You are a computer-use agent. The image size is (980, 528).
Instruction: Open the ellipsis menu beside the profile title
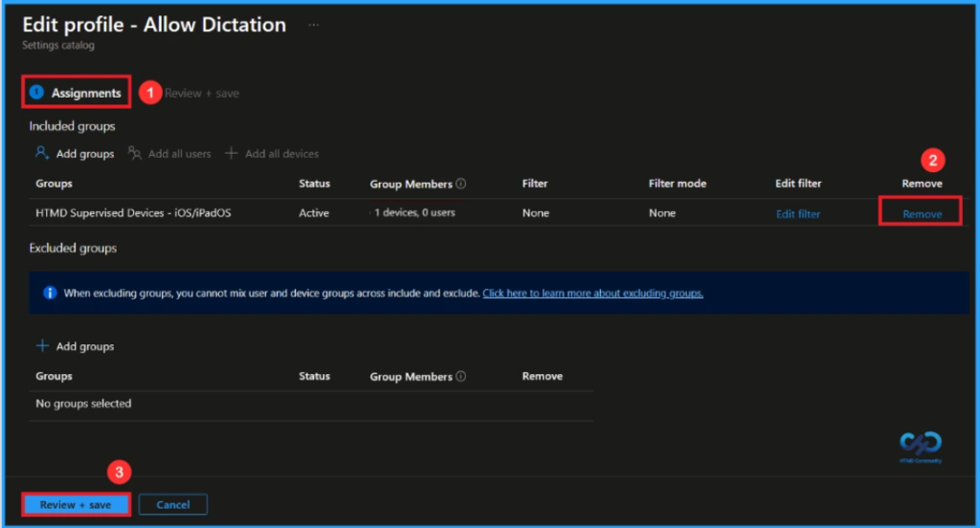[314, 25]
